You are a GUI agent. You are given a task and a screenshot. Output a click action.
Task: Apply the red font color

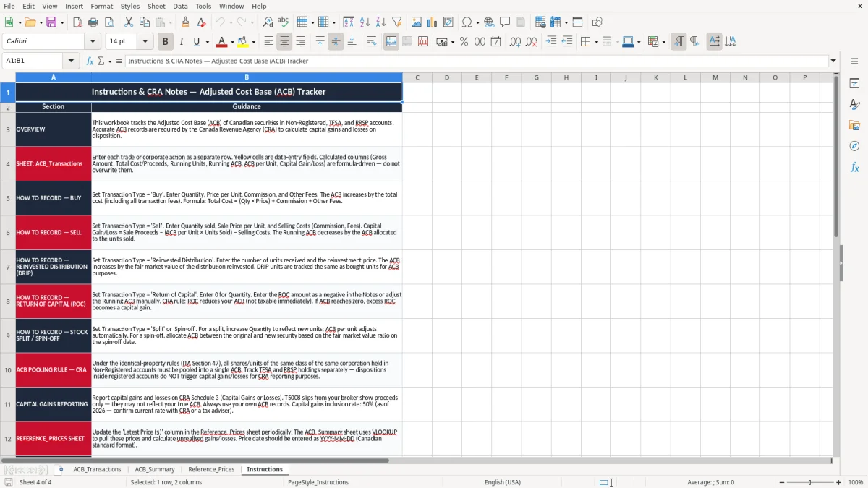[221, 42]
